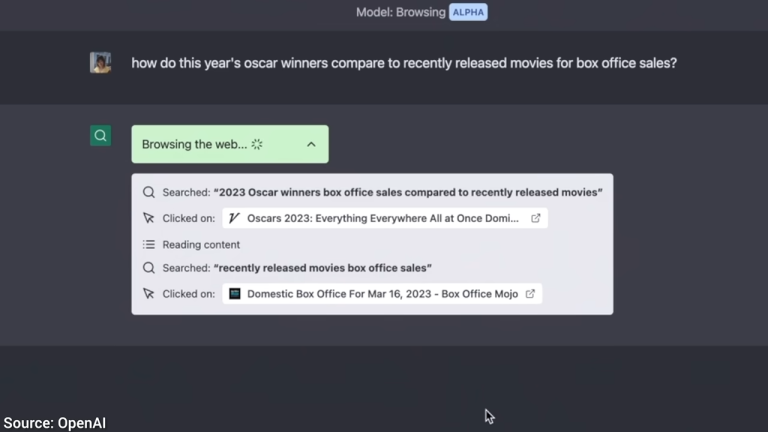The width and height of the screenshot is (768, 432).
Task: Click the user question about oscar winners
Action: pos(404,63)
